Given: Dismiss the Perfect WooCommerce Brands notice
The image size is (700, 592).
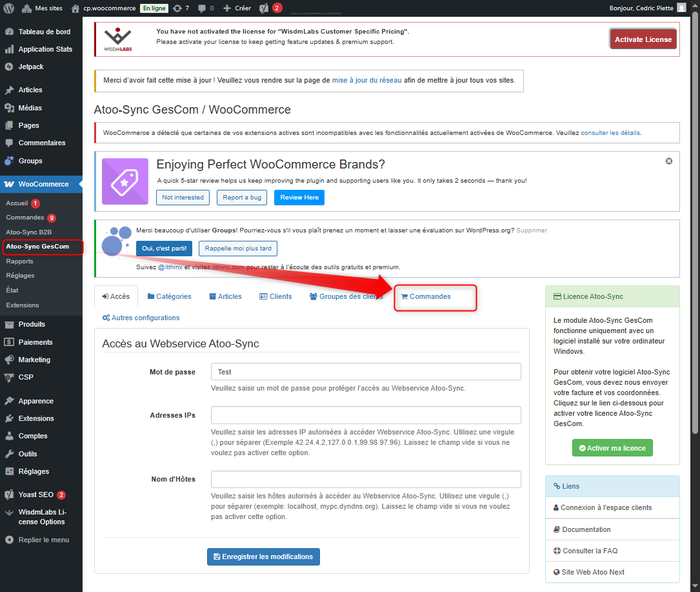Looking at the screenshot, I should (x=669, y=161).
